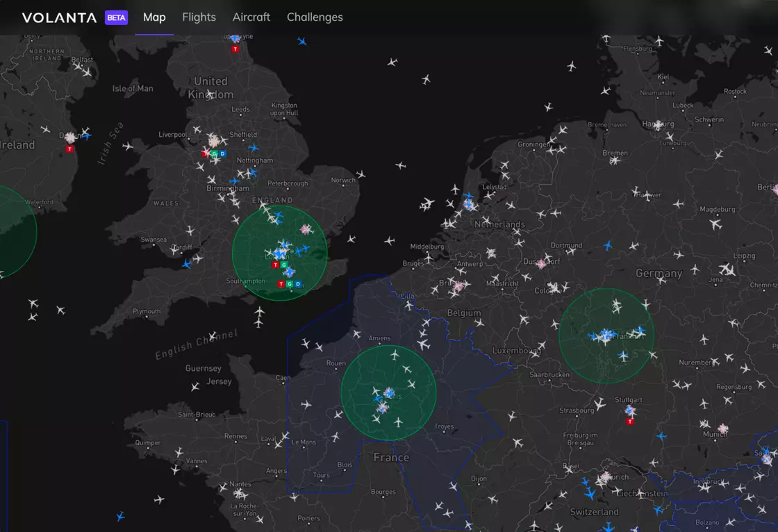Click the Troyes map label
Viewport: 778px width, 532px height.
(444, 426)
